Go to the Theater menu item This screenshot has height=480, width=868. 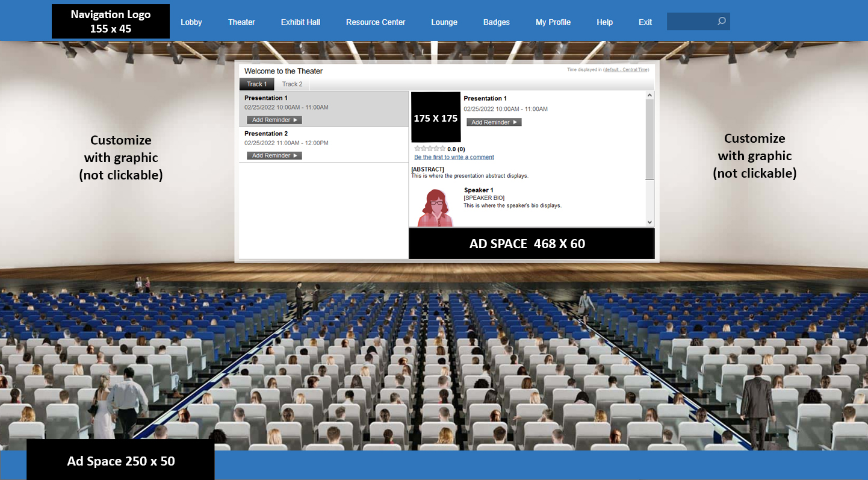(x=241, y=22)
